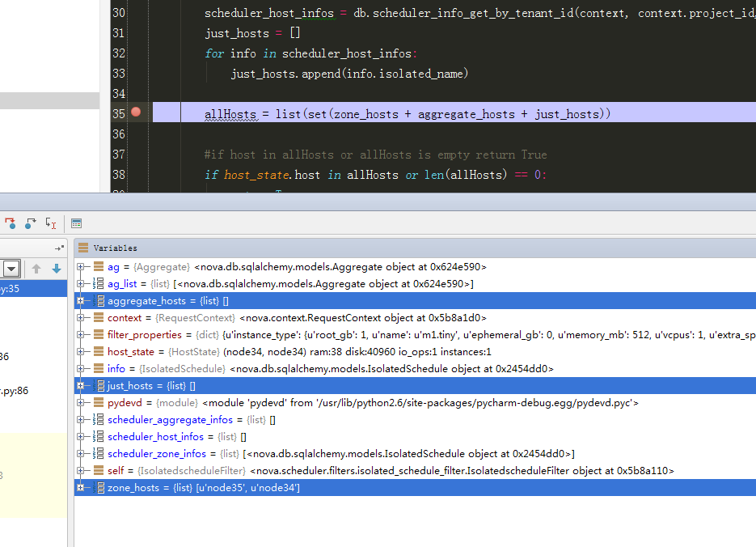The height and width of the screenshot is (547, 756).
Task: Expand the aggregate_hosts variable node
Action: coord(81,300)
